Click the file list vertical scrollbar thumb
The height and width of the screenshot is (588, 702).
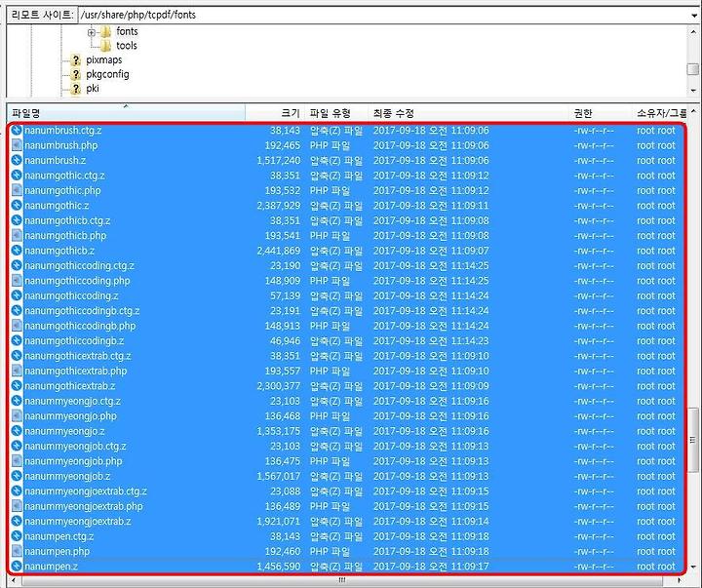click(x=693, y=440)
